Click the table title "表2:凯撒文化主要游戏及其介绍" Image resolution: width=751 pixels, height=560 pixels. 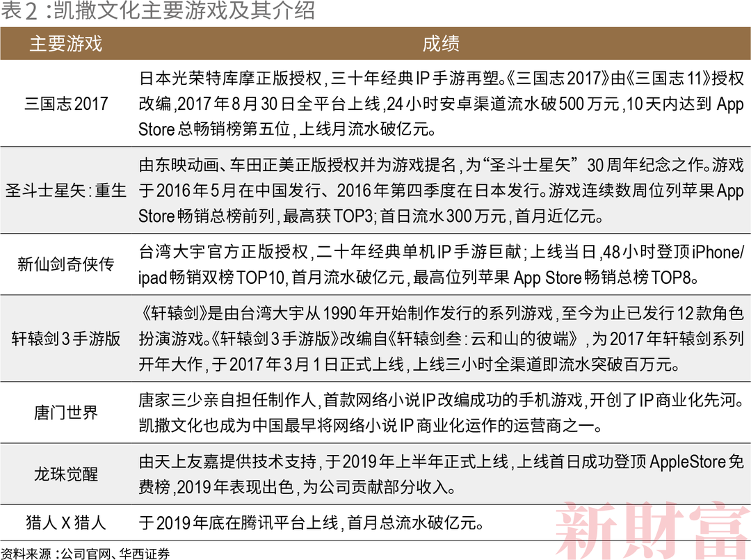[x=158, y=10]
